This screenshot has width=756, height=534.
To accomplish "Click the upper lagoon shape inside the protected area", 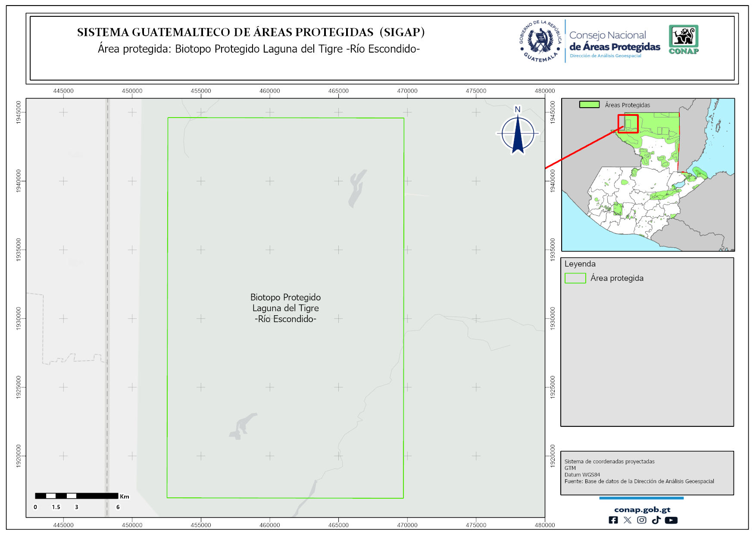I will [x=357, y=187].
